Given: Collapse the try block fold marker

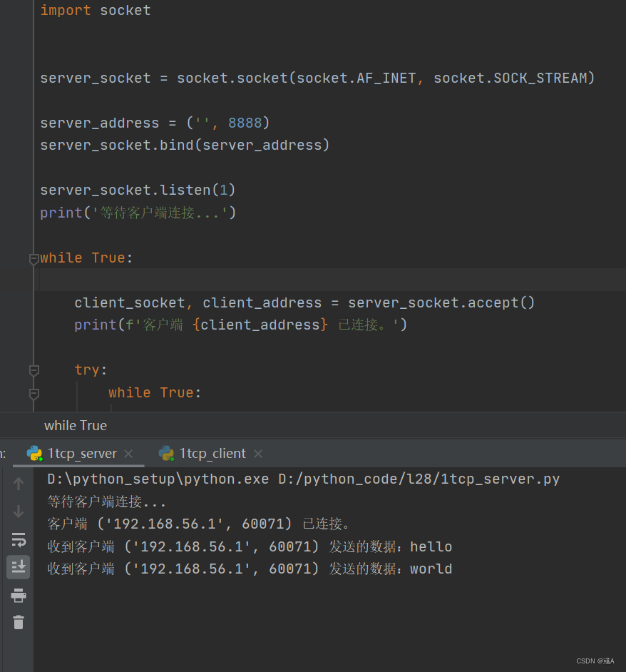Looking at the screenshot, I should click(x=34, y=370).
